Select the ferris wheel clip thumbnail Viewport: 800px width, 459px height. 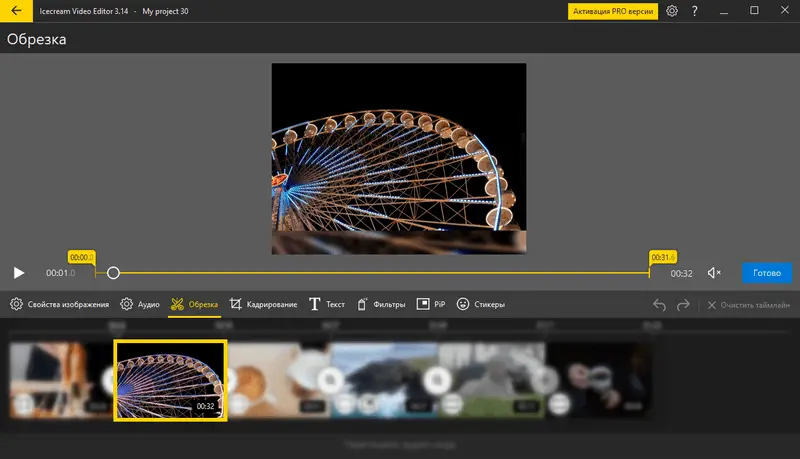pos(170,380)
